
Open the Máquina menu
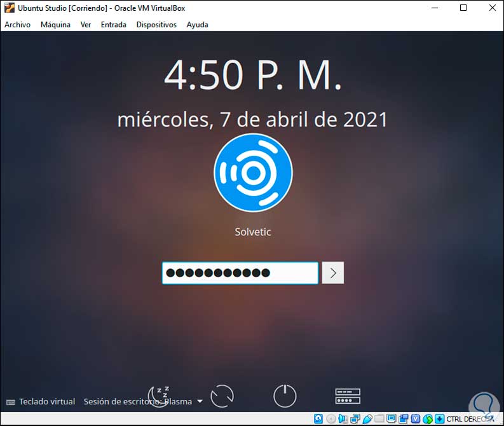coord(55,25)
